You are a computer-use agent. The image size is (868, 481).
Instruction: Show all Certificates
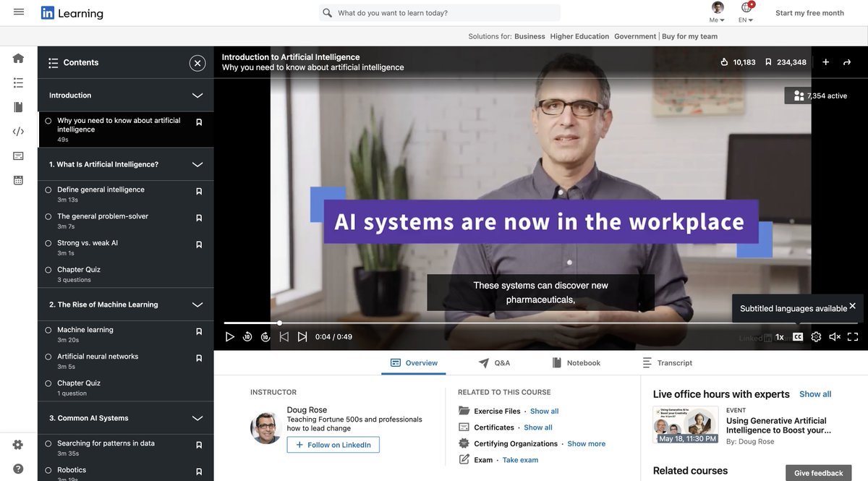538,427
